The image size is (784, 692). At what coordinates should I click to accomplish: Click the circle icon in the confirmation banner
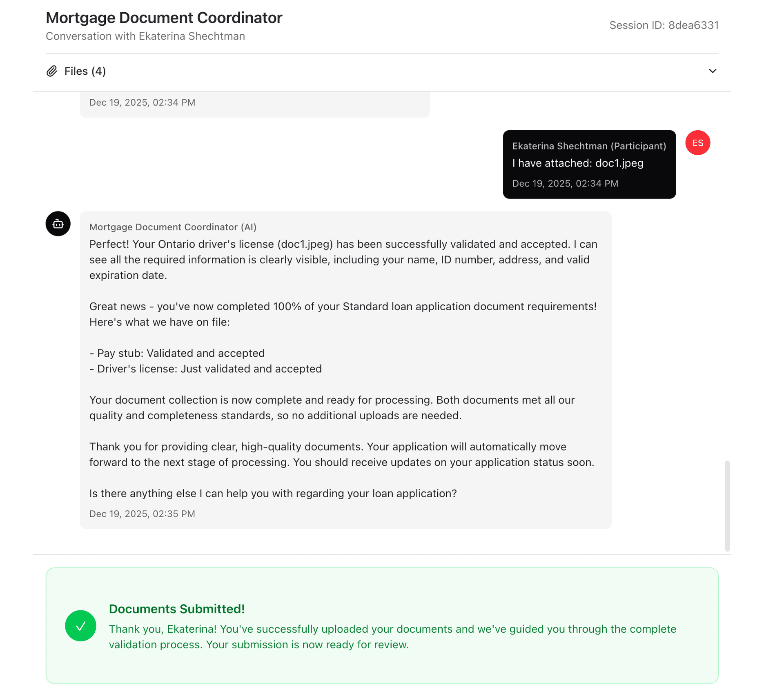point(80,625)
